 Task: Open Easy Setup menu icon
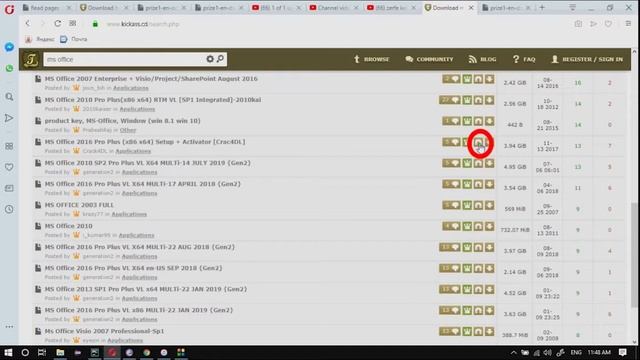(x=628, y=24)
